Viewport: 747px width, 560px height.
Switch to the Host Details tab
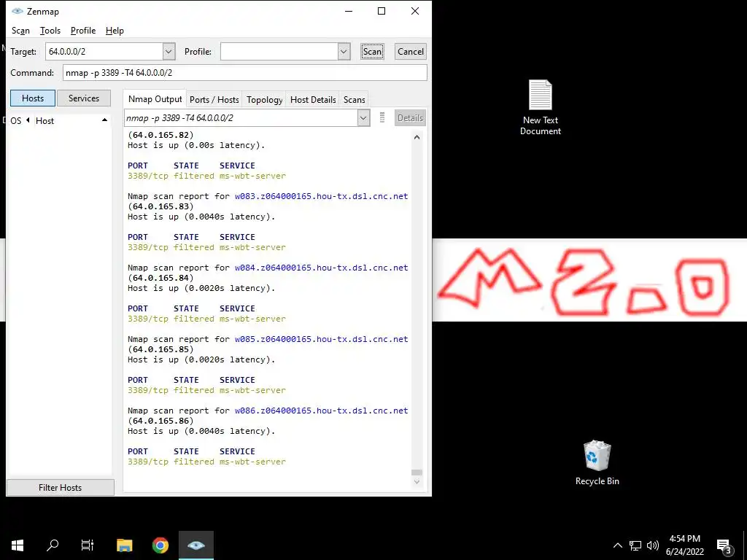(313, 99)
